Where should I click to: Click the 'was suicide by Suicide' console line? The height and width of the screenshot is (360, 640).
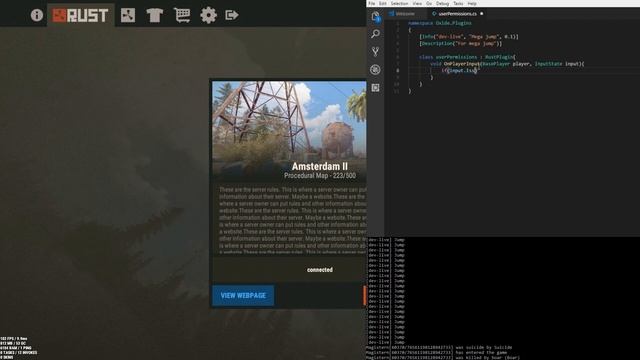[439, 347]
